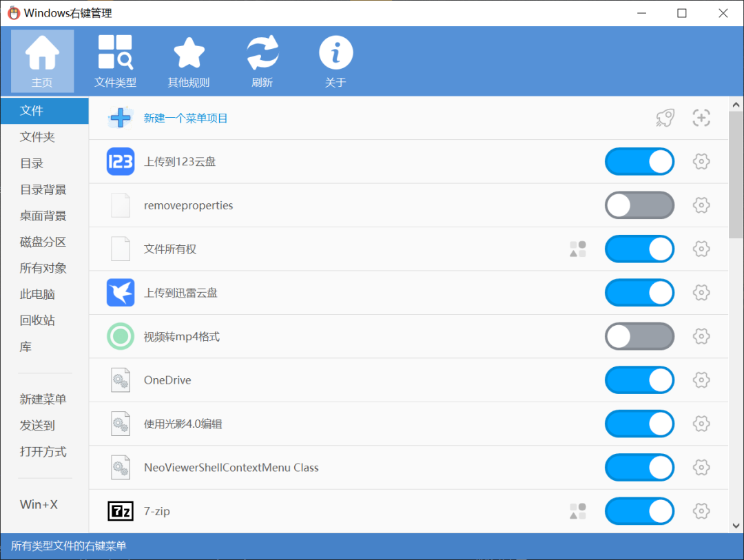Image resolution: width=744 pixels, height=560 pixels.
Task: Open settings gear for NeoViewerShellContextMenu Class
Action: click(701, 468)
